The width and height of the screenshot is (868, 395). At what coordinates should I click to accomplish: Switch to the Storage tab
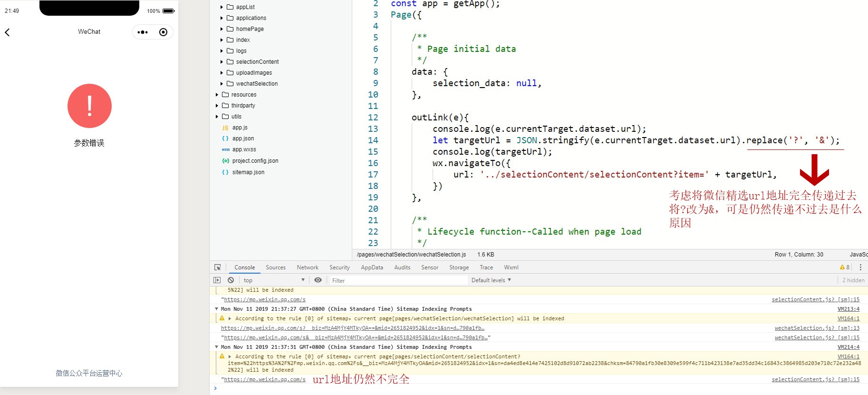click(x=459, y=267)
